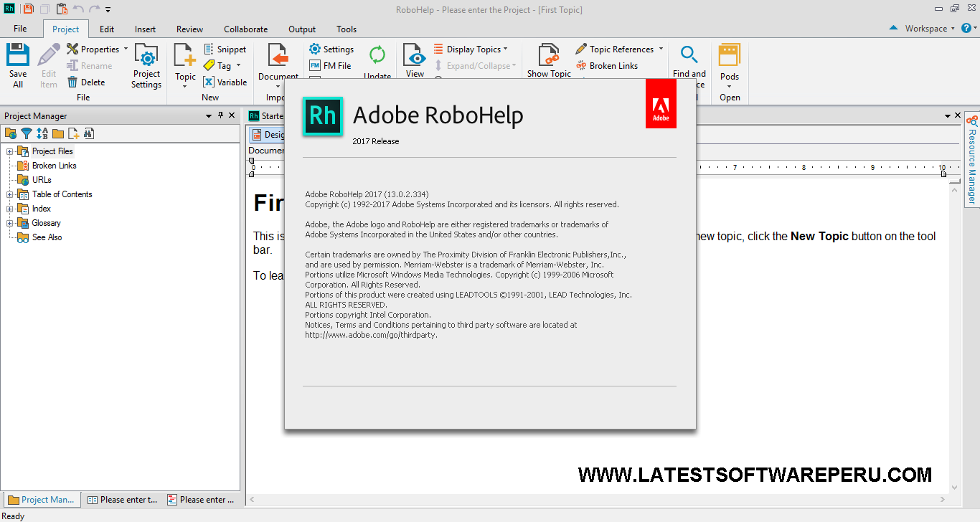Click the ruler right indent marker at 10

tap(943, 173)
